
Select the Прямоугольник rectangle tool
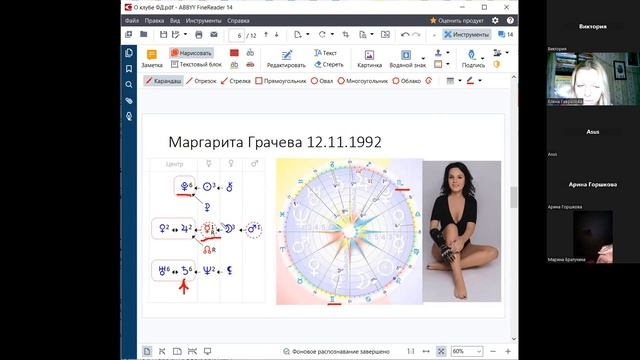pyautogui.click(x=280, y=81)
